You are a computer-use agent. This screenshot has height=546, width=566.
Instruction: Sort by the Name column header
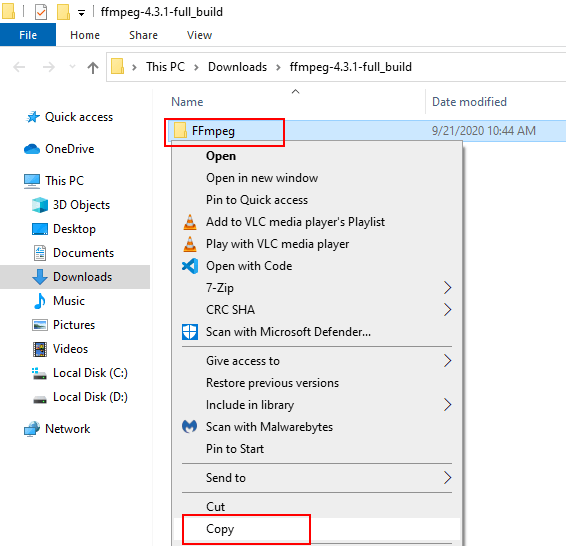[x=187, y=102]
